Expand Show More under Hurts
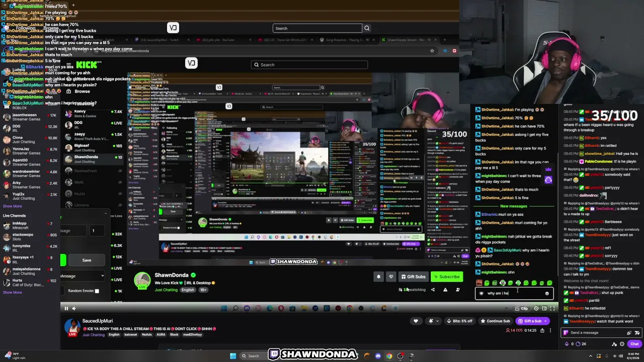 [12, 292]
